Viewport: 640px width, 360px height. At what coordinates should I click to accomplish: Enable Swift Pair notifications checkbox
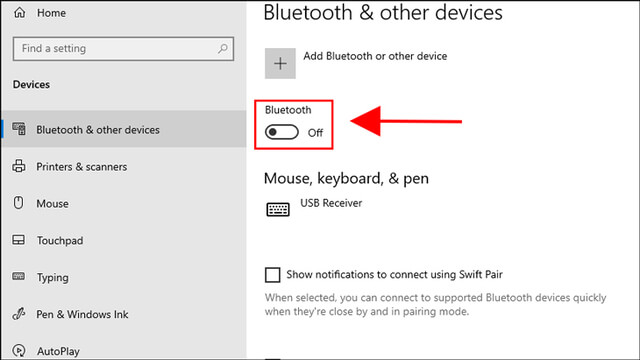pyautogui.click(x=272, y=275)
